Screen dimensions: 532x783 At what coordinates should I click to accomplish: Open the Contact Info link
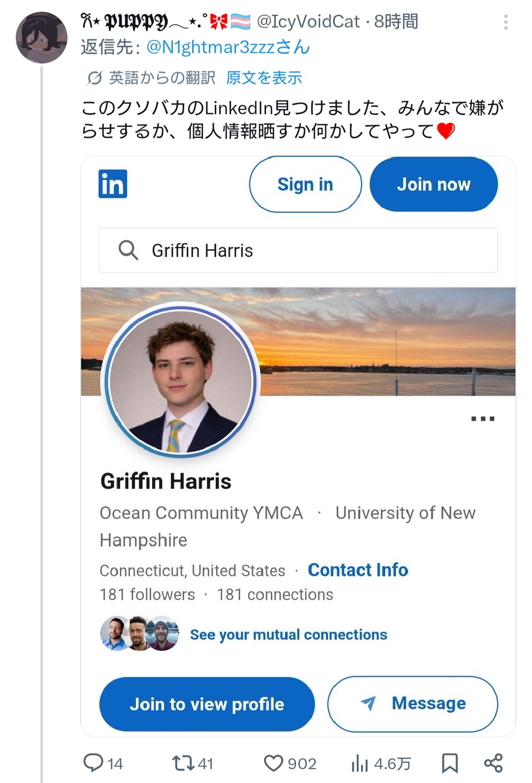358,570
